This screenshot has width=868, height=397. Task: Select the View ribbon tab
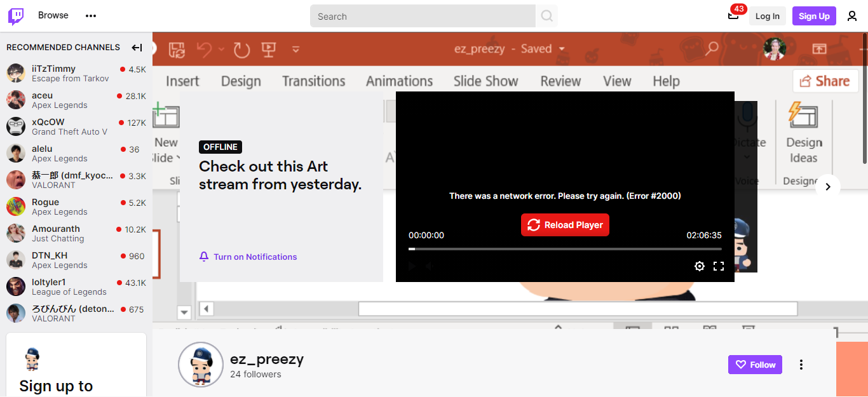617,81
